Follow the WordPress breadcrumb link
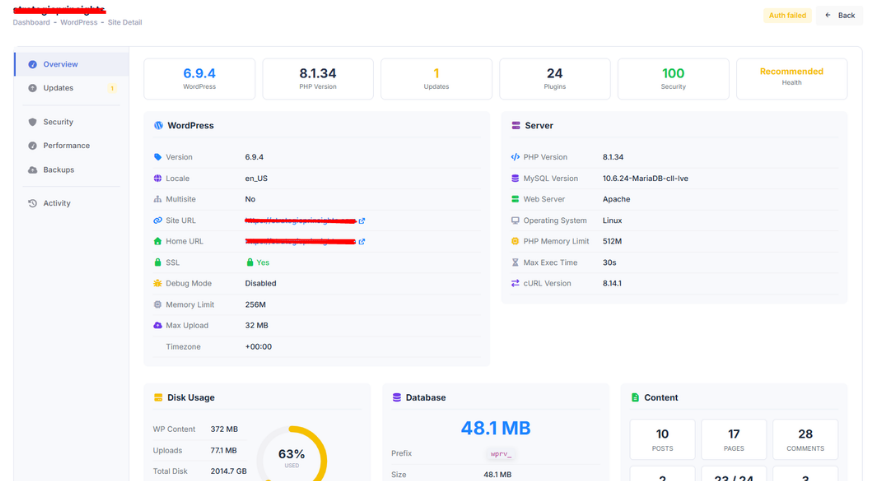Image resolution: width=875 pixels, height=481 pixels. coord(79,22)
